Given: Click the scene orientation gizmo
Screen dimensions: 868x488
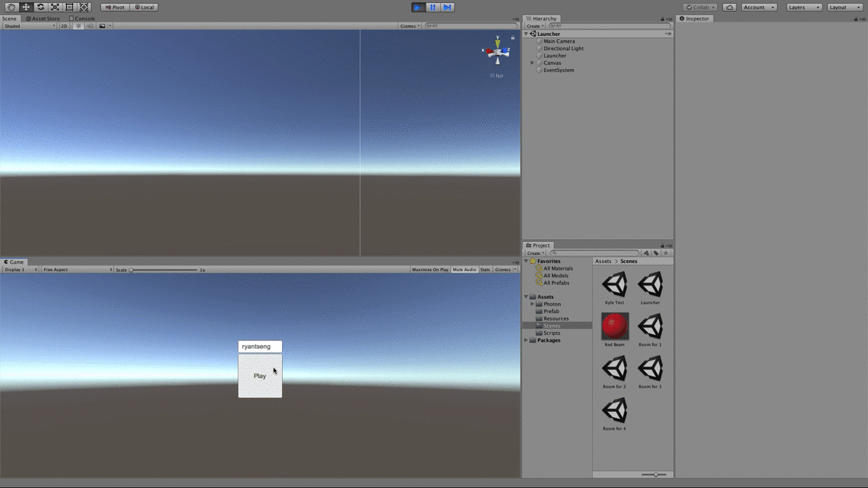Looking at the screenshot, I should click(497, 52).
